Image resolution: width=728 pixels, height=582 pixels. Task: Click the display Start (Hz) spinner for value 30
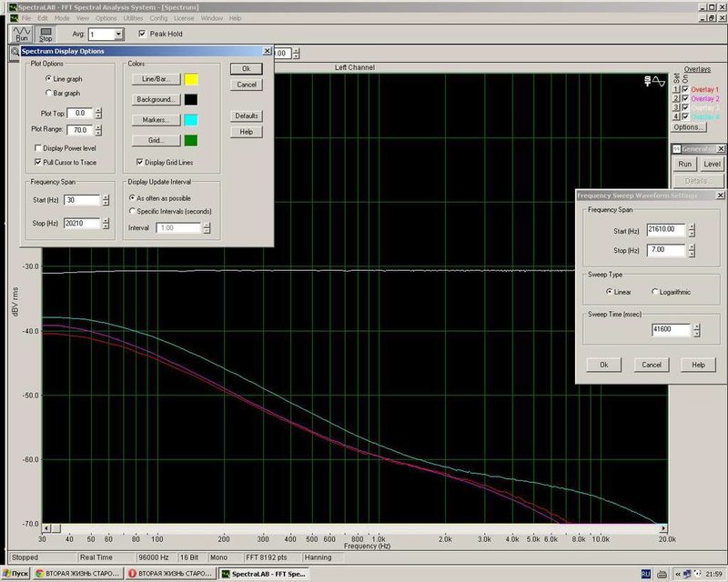106,200
